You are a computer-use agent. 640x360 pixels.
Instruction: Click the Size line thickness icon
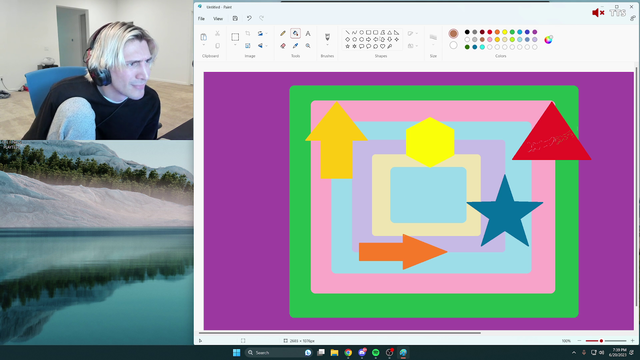[x=433, y=37]
